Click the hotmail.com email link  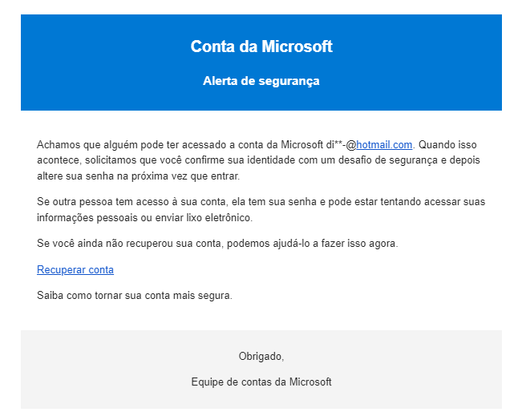point(384,145)
